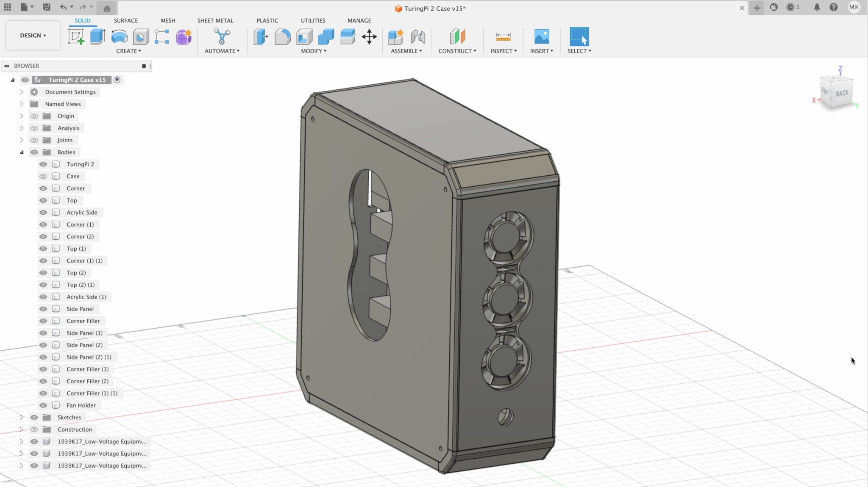Toggle visibility of the Joints folder
Screen dimensions: 868x487
[x=34, y=140]
